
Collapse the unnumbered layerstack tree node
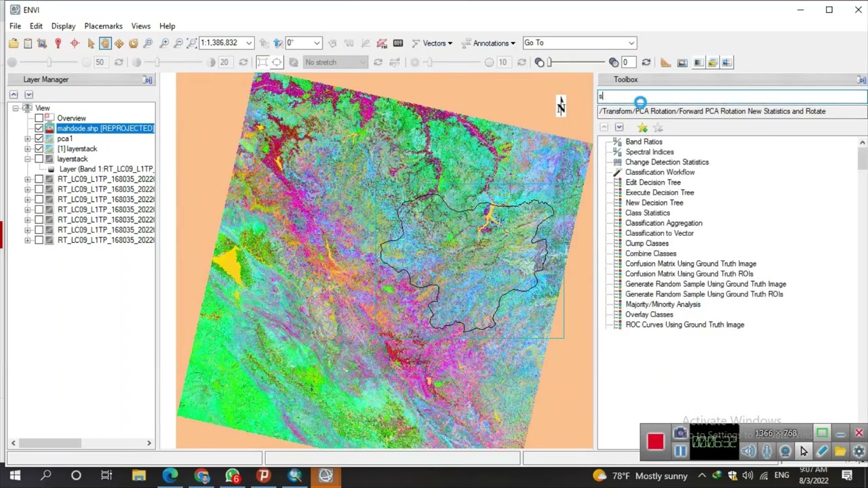[28, 159]
